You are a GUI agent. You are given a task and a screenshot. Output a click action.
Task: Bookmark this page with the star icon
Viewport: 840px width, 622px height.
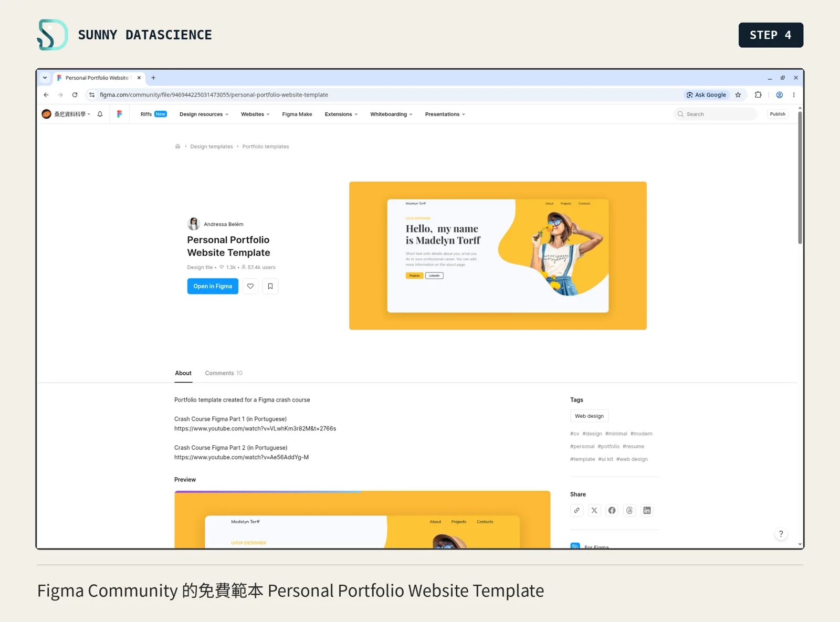[x=738, y=95]
